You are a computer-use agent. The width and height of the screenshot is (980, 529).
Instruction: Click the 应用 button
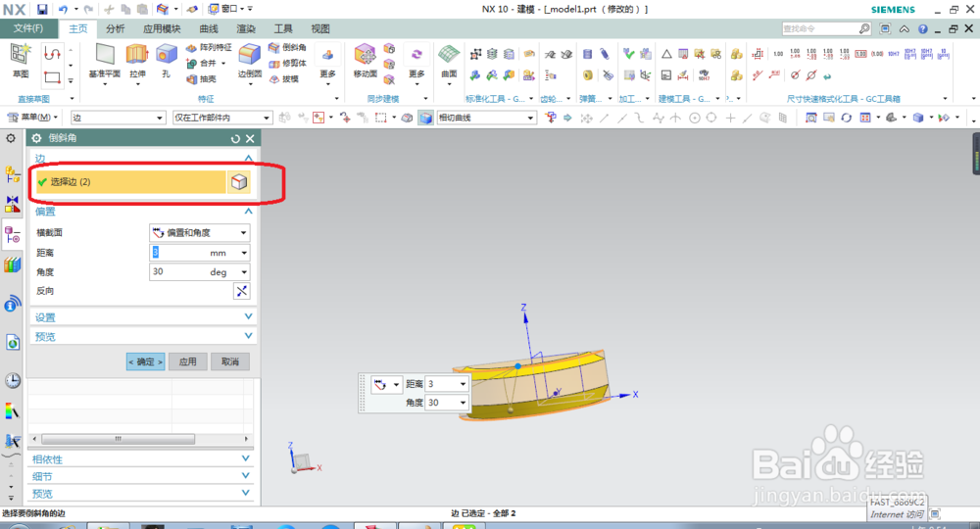[187, 361]
